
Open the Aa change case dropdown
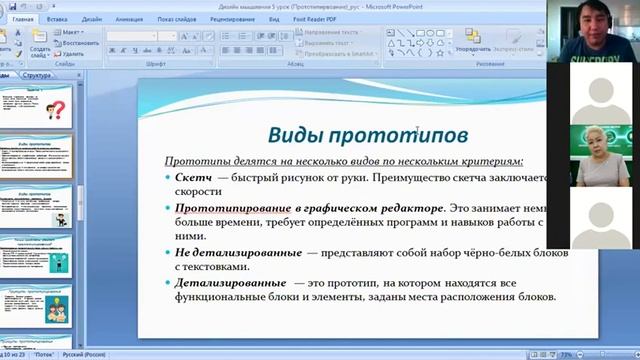[187, 51]
